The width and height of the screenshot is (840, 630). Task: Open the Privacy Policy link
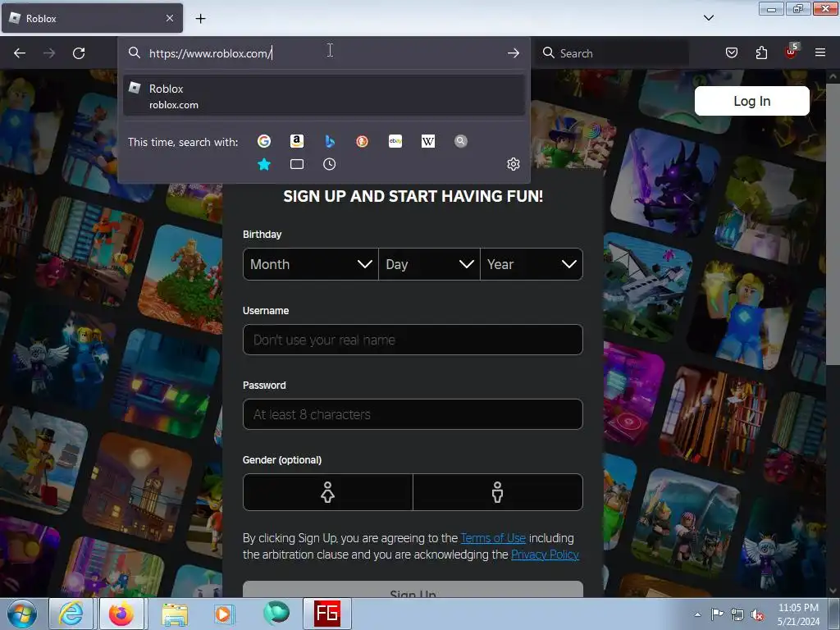pyautogui.click(x=545, y=555)
